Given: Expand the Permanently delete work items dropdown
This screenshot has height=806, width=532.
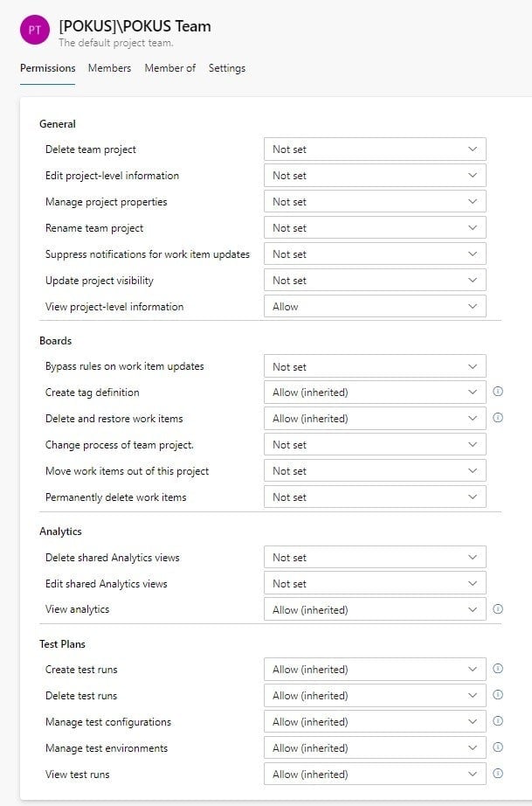Looking at the screenshot, I should pos(374,497).
